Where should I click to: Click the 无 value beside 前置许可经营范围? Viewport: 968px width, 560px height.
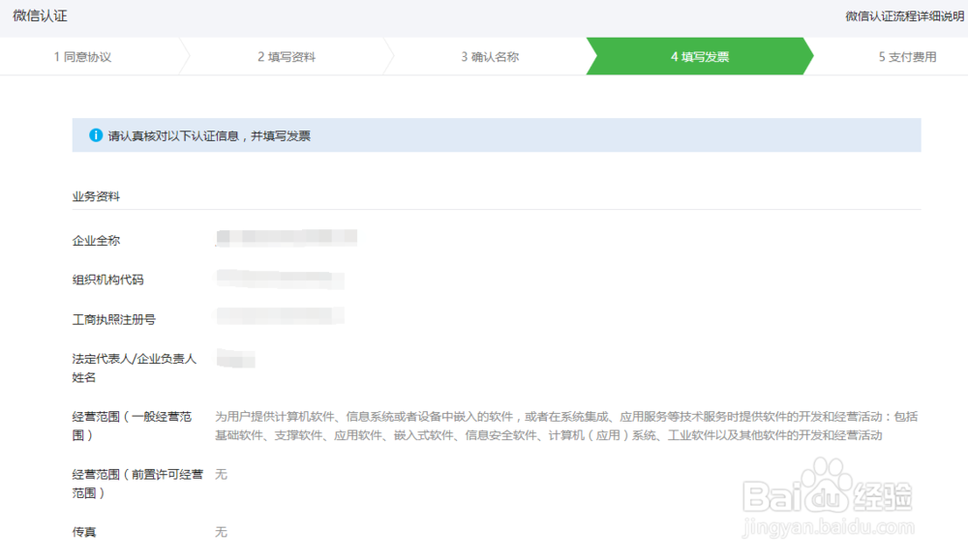click(221, 474)
